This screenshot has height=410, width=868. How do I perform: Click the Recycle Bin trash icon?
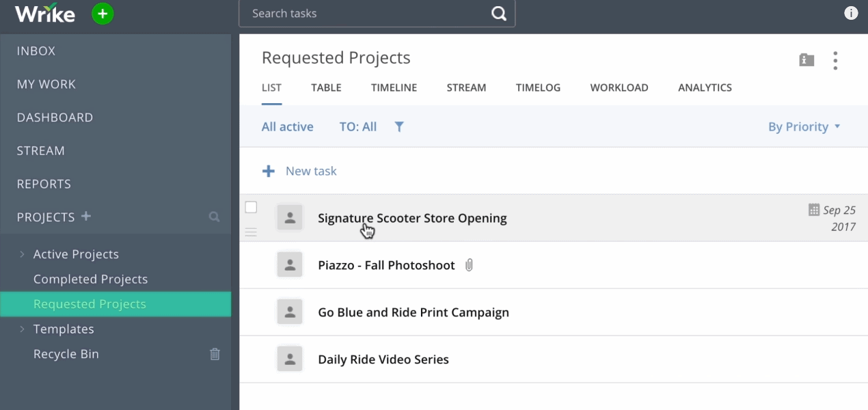[x=215, y=354]
